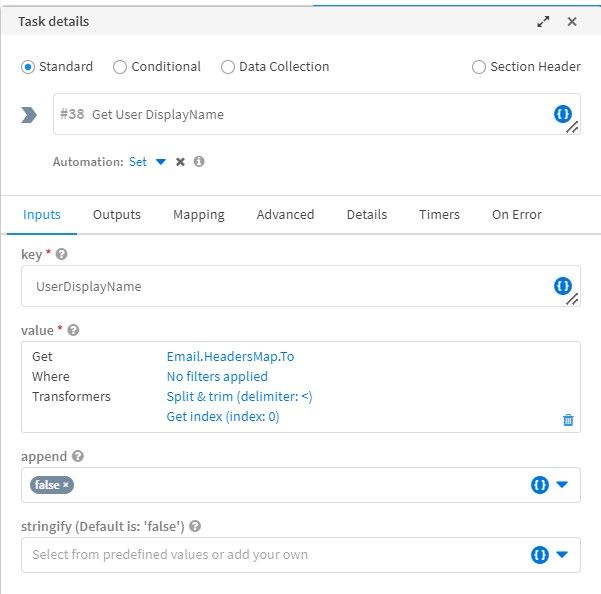Select the Section Header radio option

(x=479, y=67)
